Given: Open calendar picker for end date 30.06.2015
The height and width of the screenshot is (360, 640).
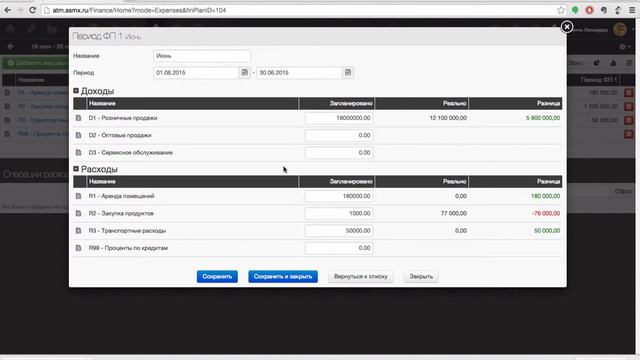Looking at the screenshot, I should pos(348,73).
